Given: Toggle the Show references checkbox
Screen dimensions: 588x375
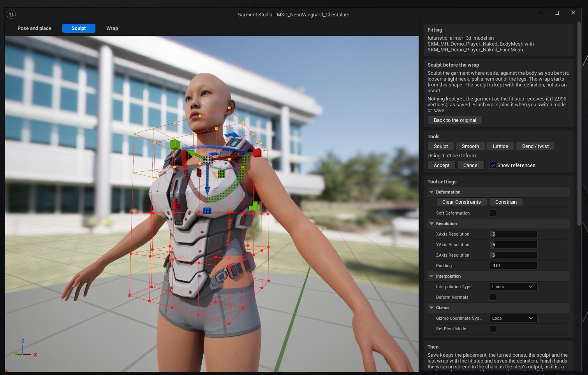Looking at the screenshot, I should 493,165.
